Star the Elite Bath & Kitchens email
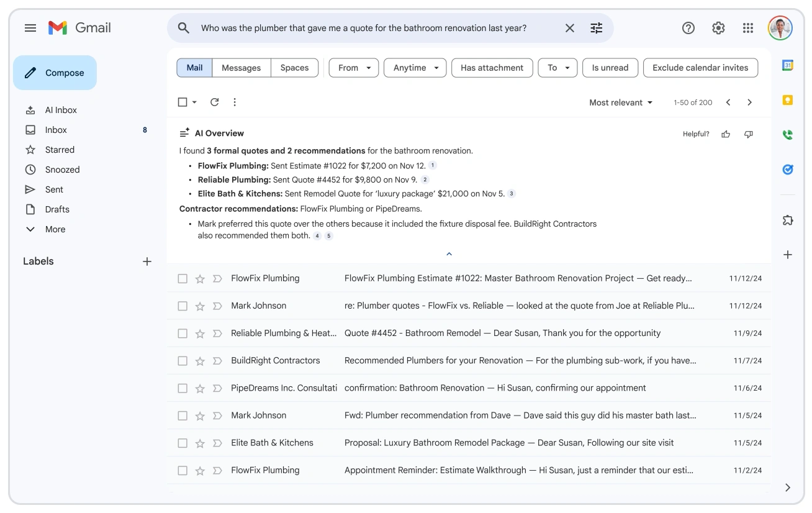Screen dimensions: 812x513 [x=200, y=443]
